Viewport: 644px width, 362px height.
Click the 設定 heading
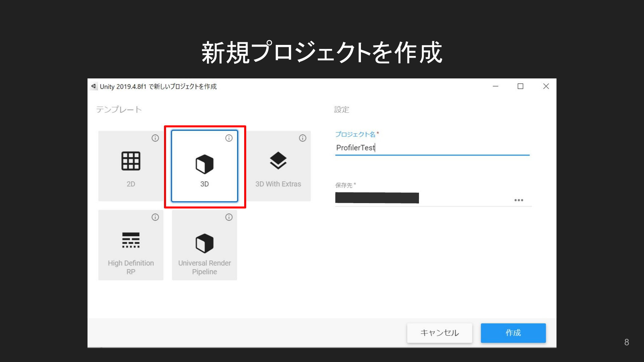342,110
